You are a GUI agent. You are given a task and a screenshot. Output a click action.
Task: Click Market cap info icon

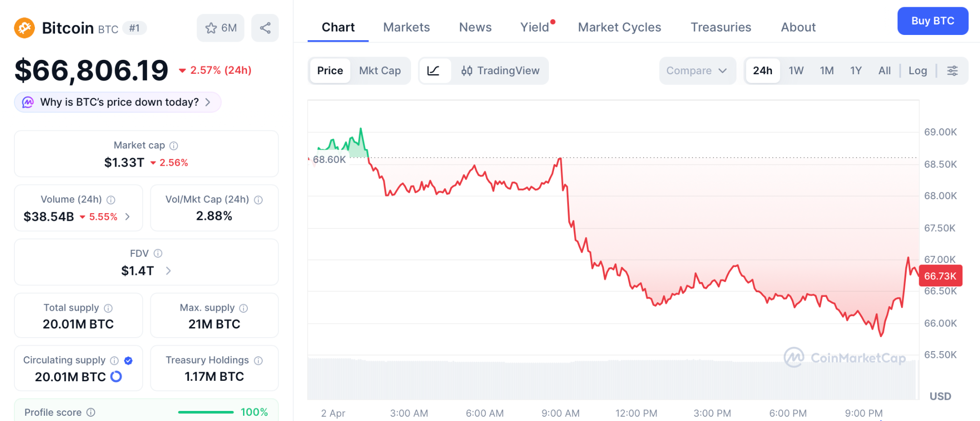[174, 146]
